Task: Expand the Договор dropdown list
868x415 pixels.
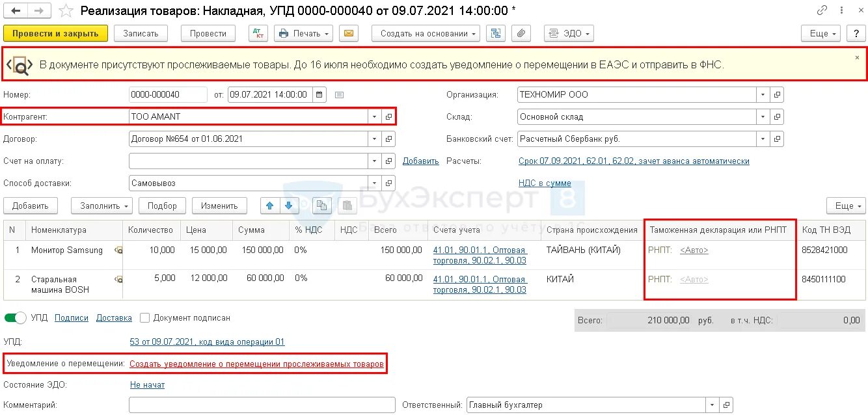Action: 374,139
